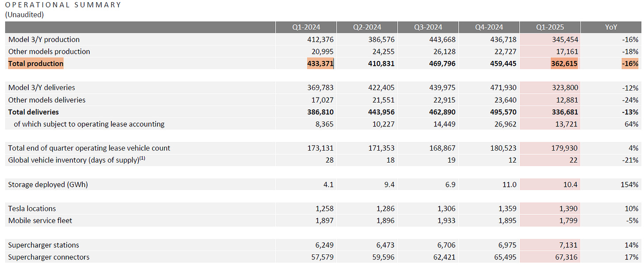Screen dimensions: 644x269
Task: Click the highlighted -16% total production YoY
Action: 630,64
